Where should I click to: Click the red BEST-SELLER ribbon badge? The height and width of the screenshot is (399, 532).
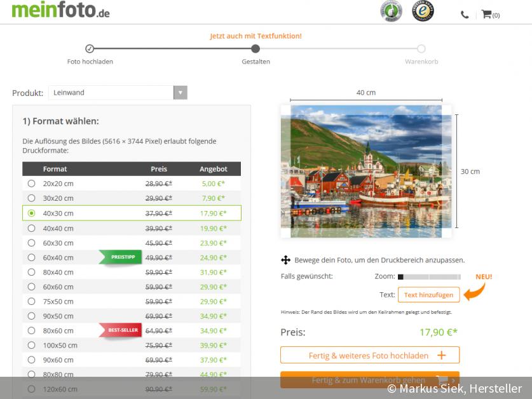tap(120, 330)
